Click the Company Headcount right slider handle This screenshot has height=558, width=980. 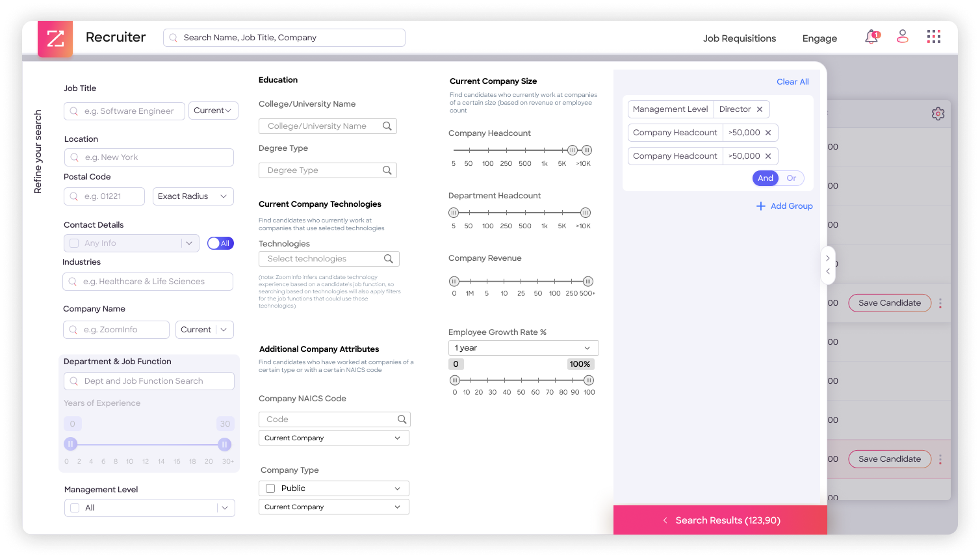[587, 150]
